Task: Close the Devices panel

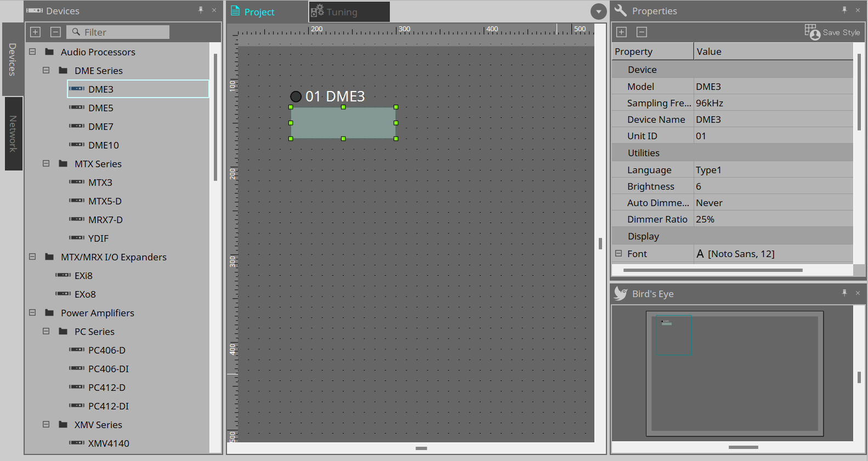Action: [x=214, y=10]
